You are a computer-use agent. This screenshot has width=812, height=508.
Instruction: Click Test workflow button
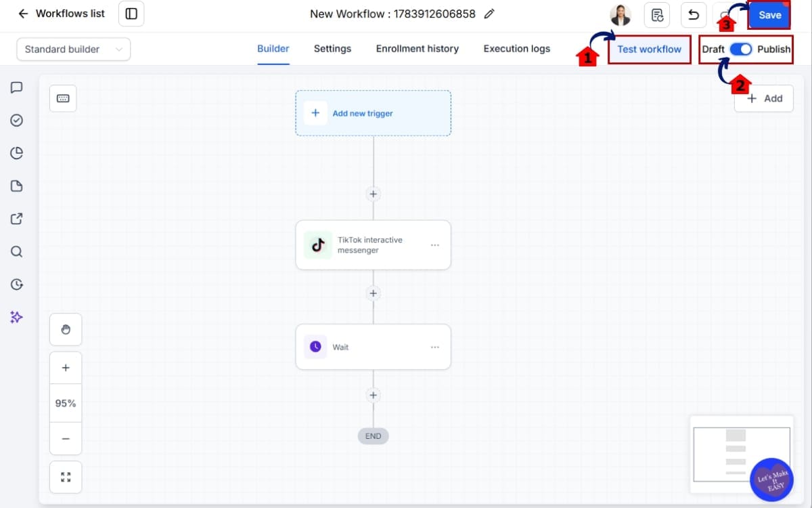650,49
